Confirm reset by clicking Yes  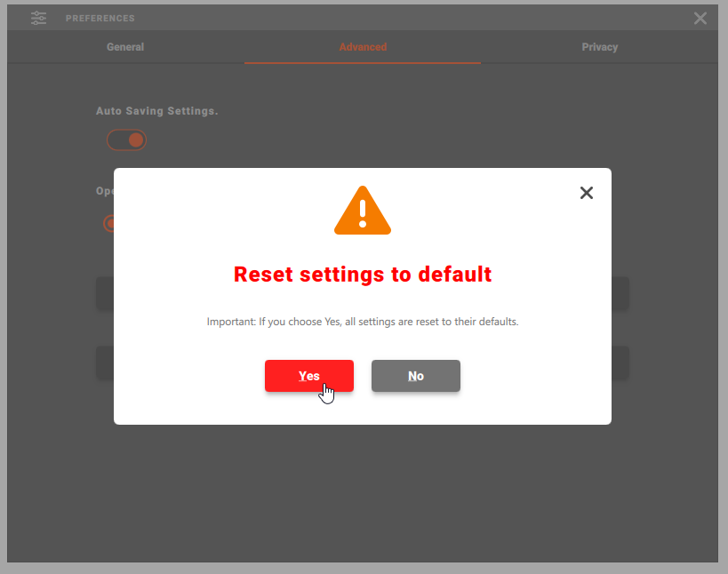click(308, 376)
